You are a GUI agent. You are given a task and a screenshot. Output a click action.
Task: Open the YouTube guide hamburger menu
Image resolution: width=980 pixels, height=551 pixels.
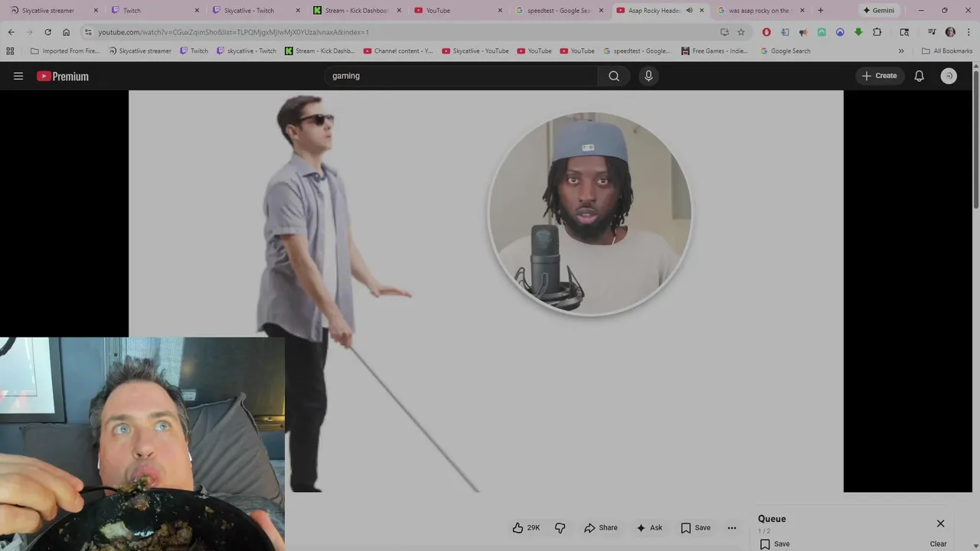click(18, 76)
